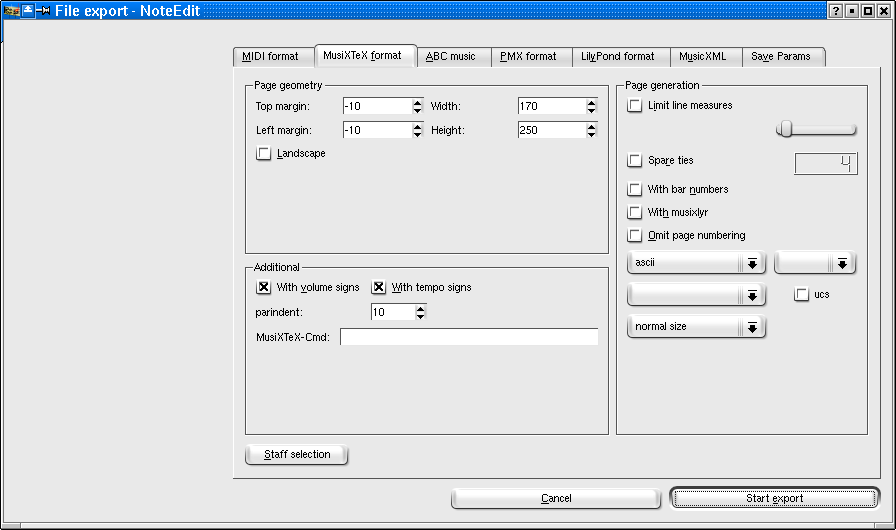896x530 pixels.
Task: Decrease parindent with down arrow
Action: [x=421, y=316]
